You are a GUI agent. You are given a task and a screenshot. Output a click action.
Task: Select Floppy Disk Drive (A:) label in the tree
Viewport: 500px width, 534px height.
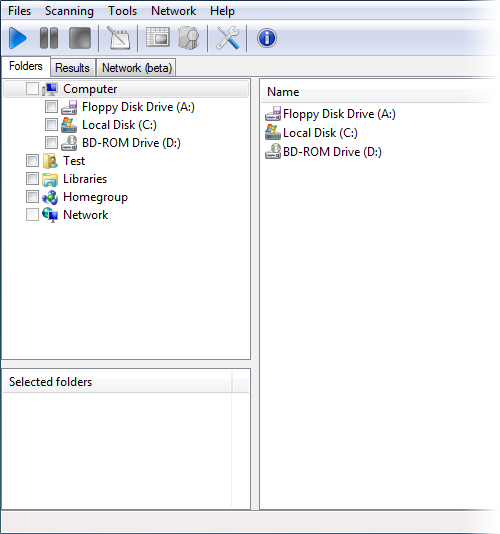138,107
